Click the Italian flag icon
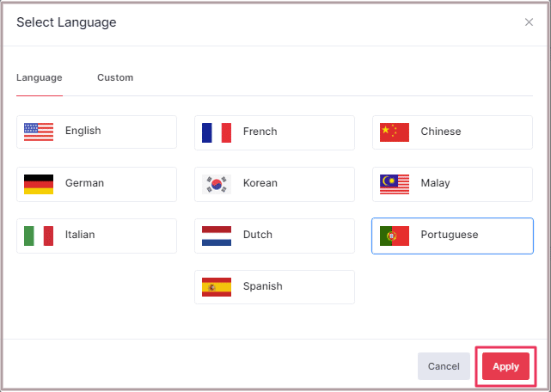Image resolution: width=551 pixels, height=392 pixels. tap(39, 235)
